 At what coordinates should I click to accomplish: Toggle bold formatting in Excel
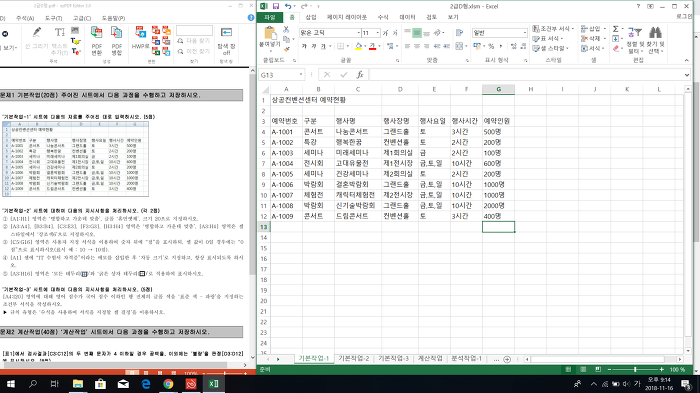304,46
